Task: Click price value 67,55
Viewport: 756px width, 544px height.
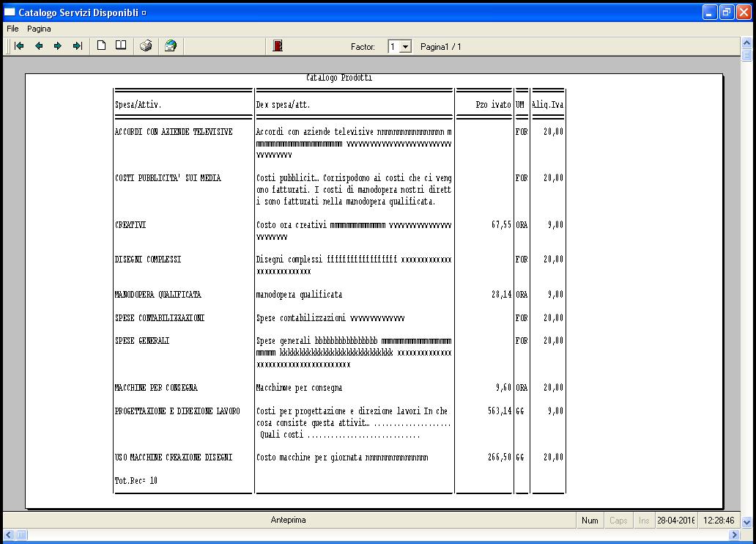Action: click(x=501, y=225)
